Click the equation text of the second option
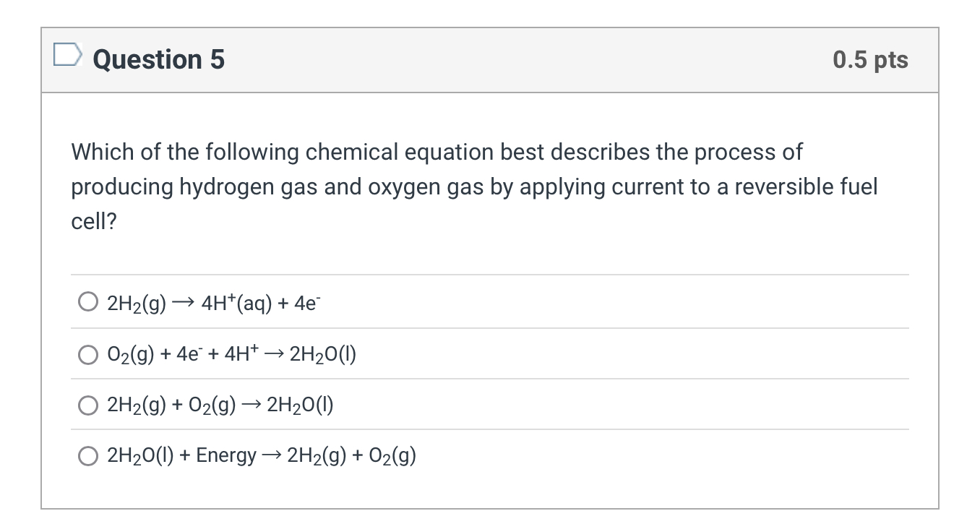Image resolution: width=980 pixels, height=524 pixels. pos(231,353)
